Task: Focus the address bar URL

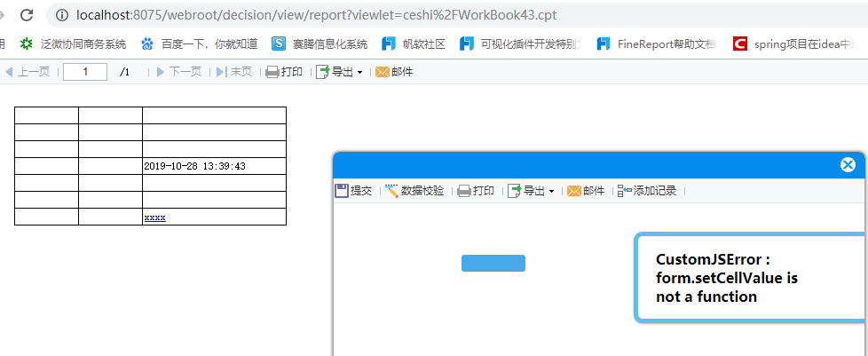Action: coord(316,15)
